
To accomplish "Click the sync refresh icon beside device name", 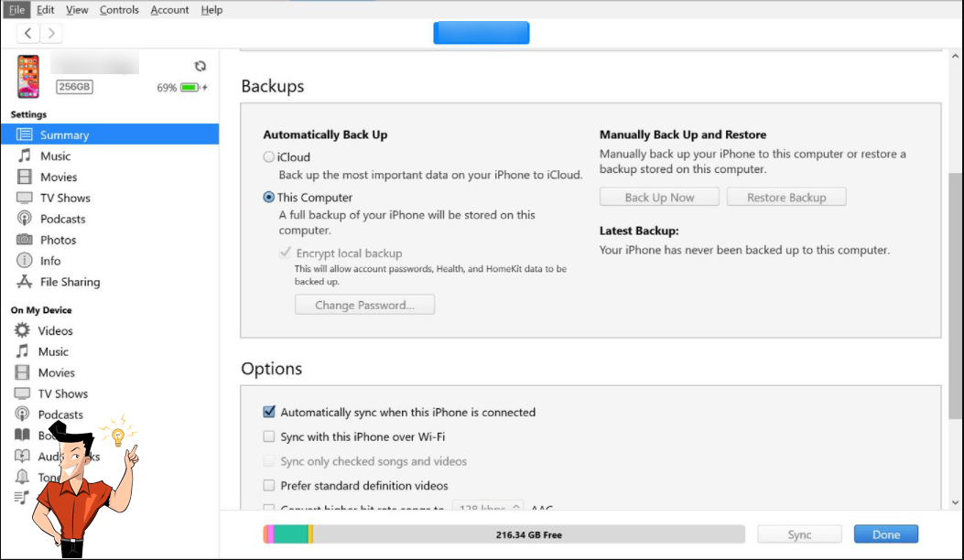I will pos(200,66).
